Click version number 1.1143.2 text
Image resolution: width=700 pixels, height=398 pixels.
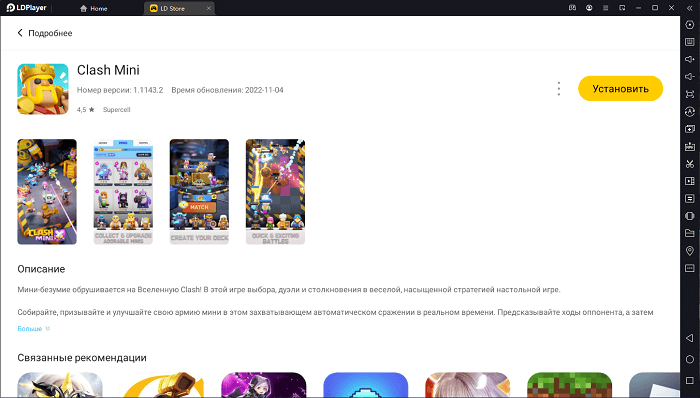click(x=120, y=90)
